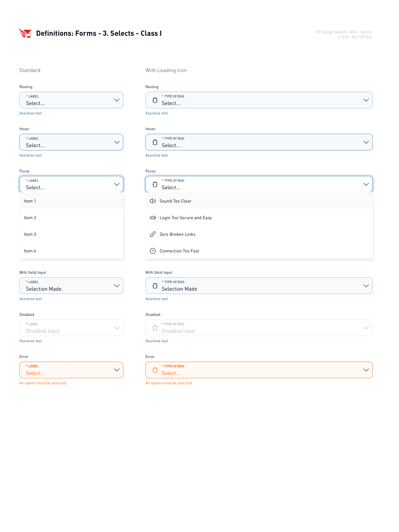Select Login Too Secure and Easy option

259,218
